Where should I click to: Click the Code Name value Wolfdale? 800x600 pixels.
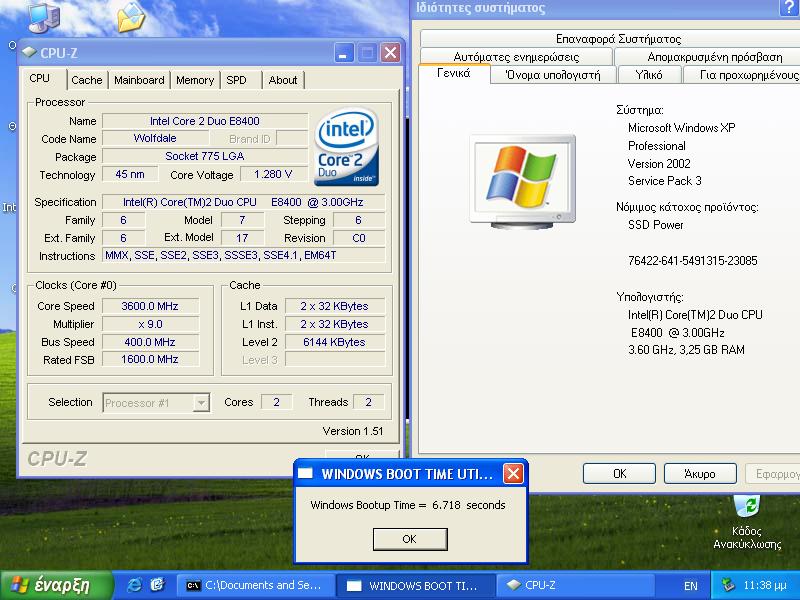point(155,138)
